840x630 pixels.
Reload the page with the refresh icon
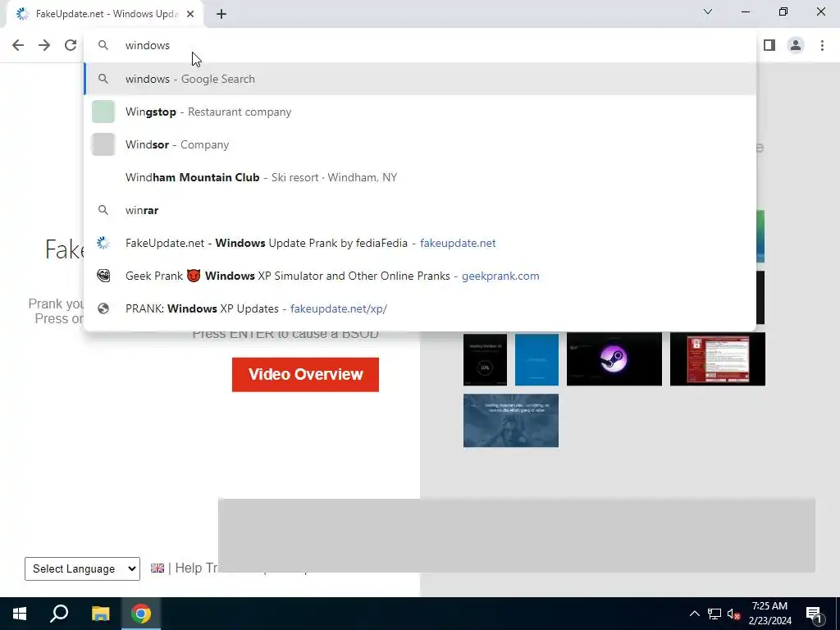tap(71, 46)
